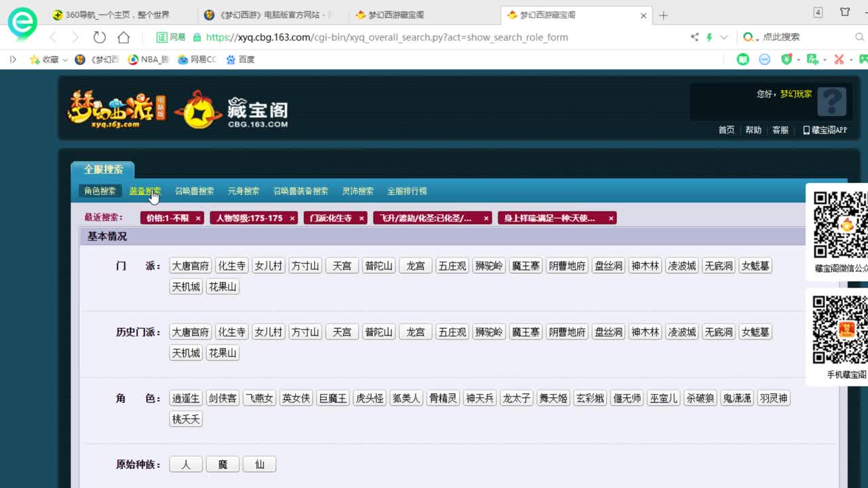Switch to the 装备搜索 sub-tab
Image resolution: width=868 pixels, height=488 pixels.
[145, 191]
